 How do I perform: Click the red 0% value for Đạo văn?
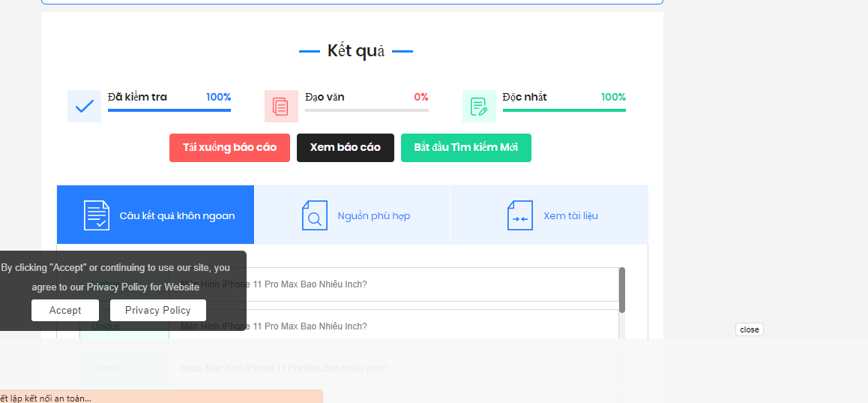click(x=421, y=97)
